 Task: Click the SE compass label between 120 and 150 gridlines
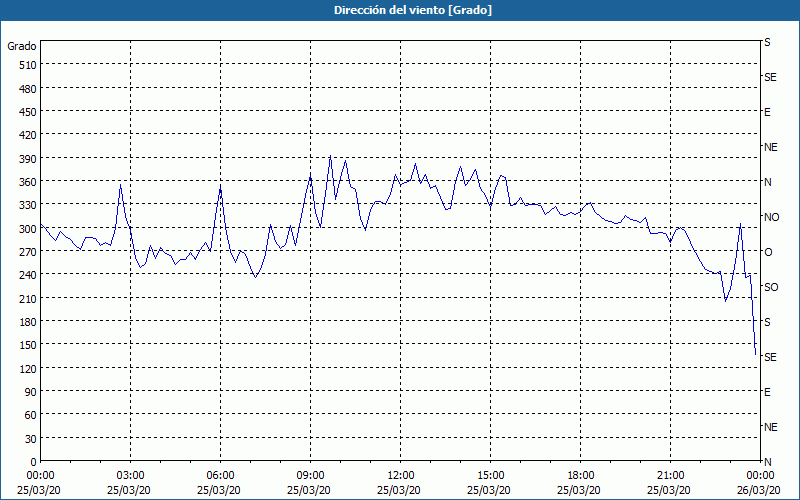[770, 357]
